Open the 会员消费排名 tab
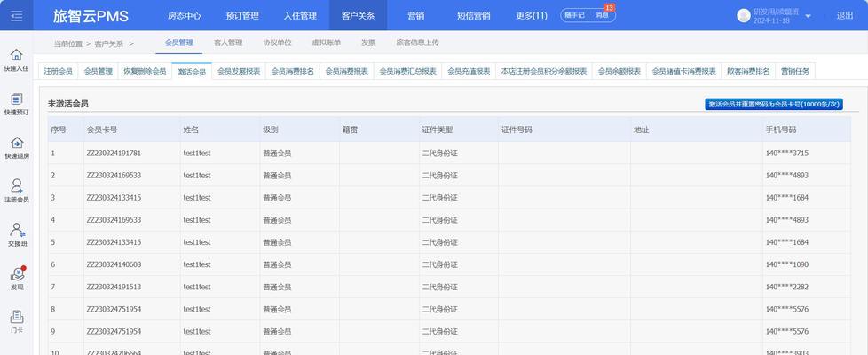The width and height of the screenshot is (868, 355). (293, 71)
